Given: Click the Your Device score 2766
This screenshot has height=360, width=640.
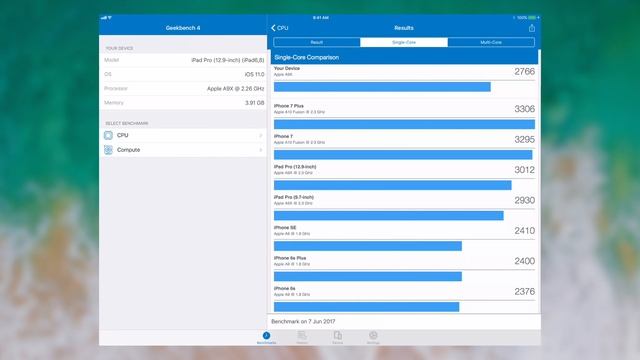Looking at the screenshot, I should (524, 71).
